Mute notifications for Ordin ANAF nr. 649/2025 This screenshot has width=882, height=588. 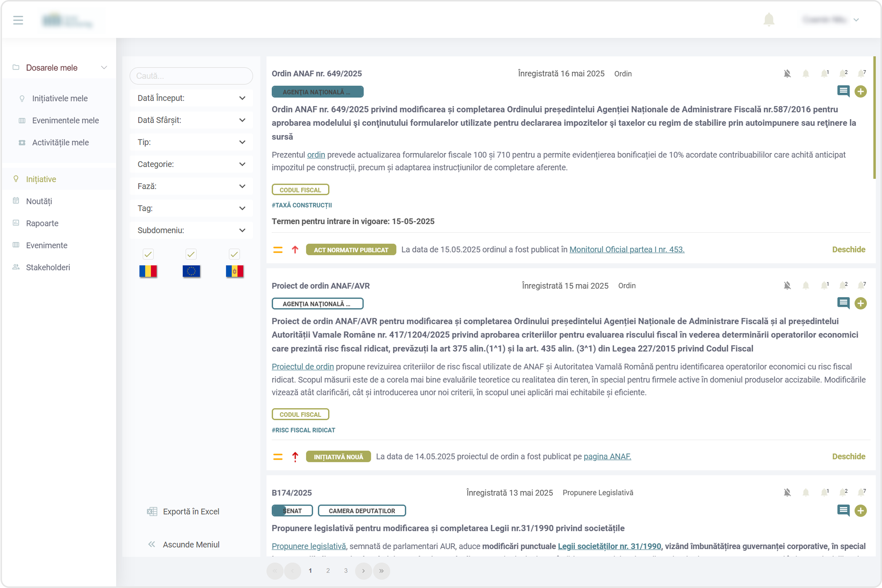point(787,74)
